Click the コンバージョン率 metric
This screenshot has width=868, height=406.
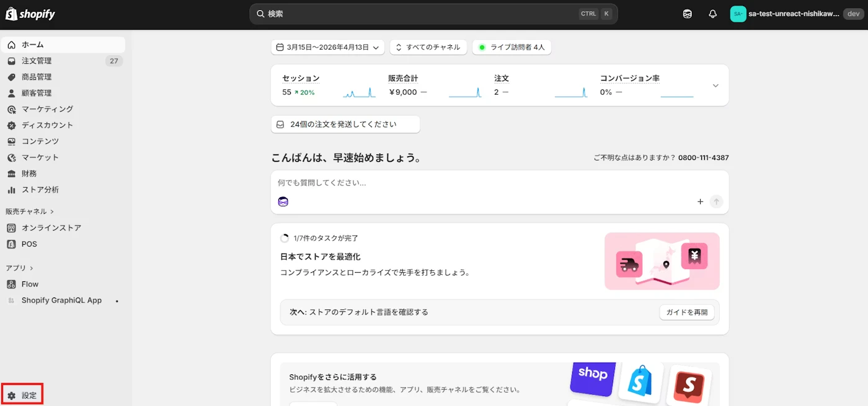pyautogui.click(x=647, y=86)
